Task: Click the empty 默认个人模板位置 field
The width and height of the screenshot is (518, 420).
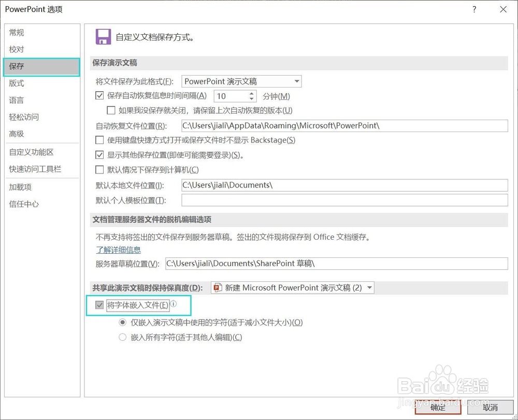Action: pyautogui.click(x=344, y=200)
